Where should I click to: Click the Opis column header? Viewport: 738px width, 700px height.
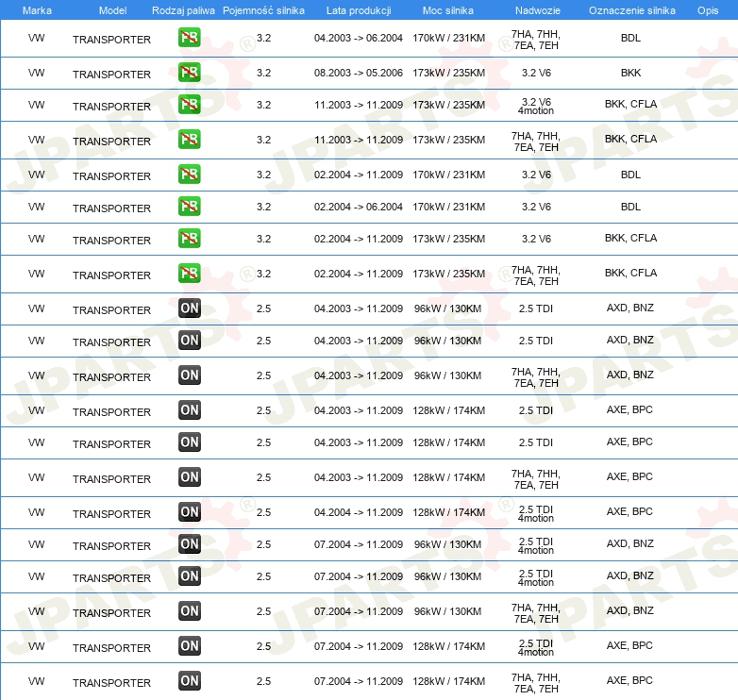708,10
